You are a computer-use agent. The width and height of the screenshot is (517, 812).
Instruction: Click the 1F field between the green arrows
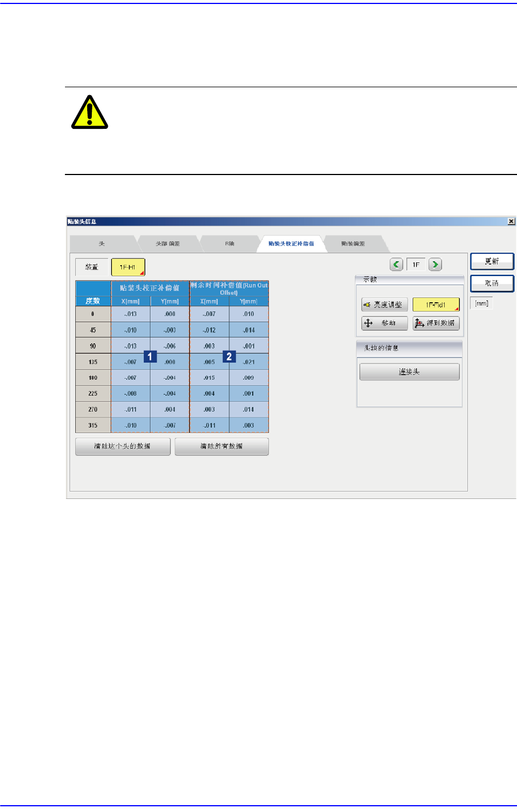416,265
